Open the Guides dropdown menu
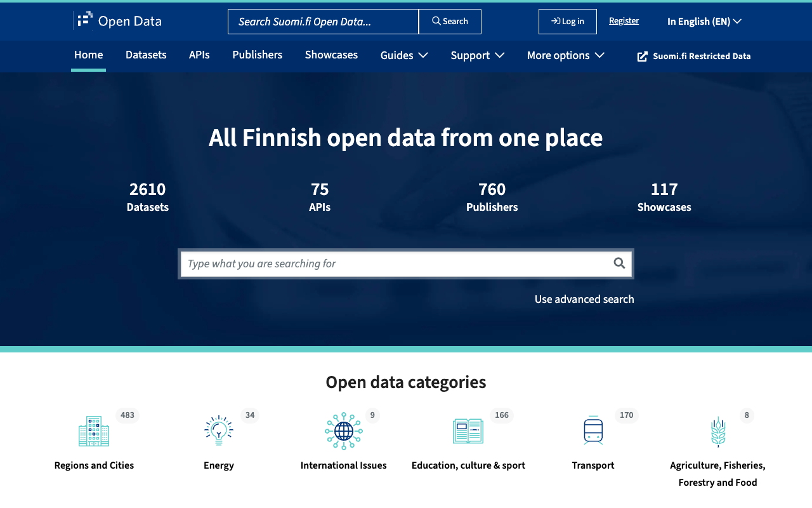The image size is (812, 508). [x=404, y=55]
